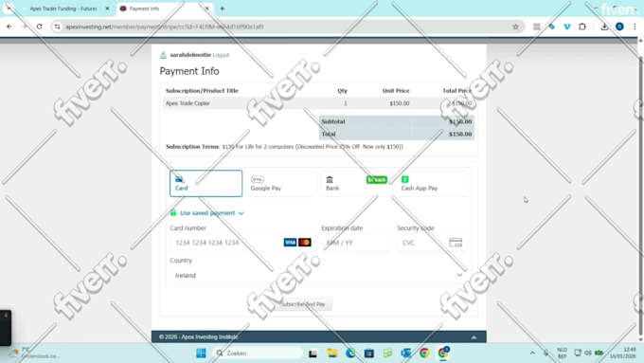The width and height of the screenshot is (644, 363).
Task: Open a new browser tab
Action: [223, 9]
